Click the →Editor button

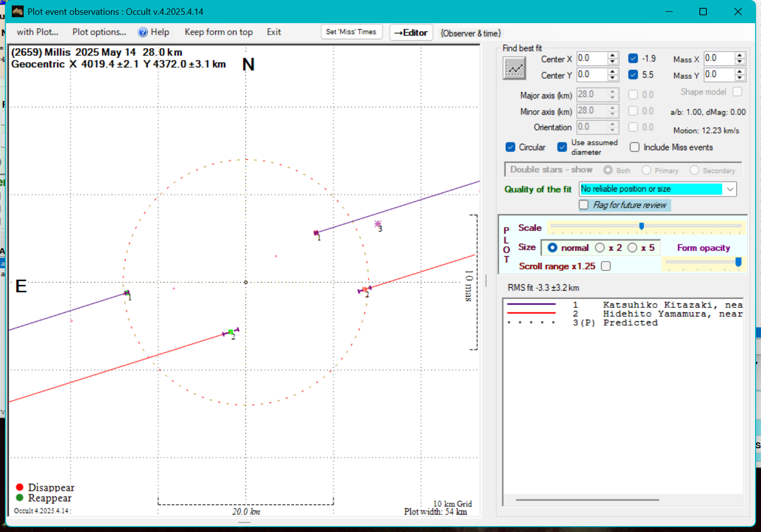click(x=411, y=33)
